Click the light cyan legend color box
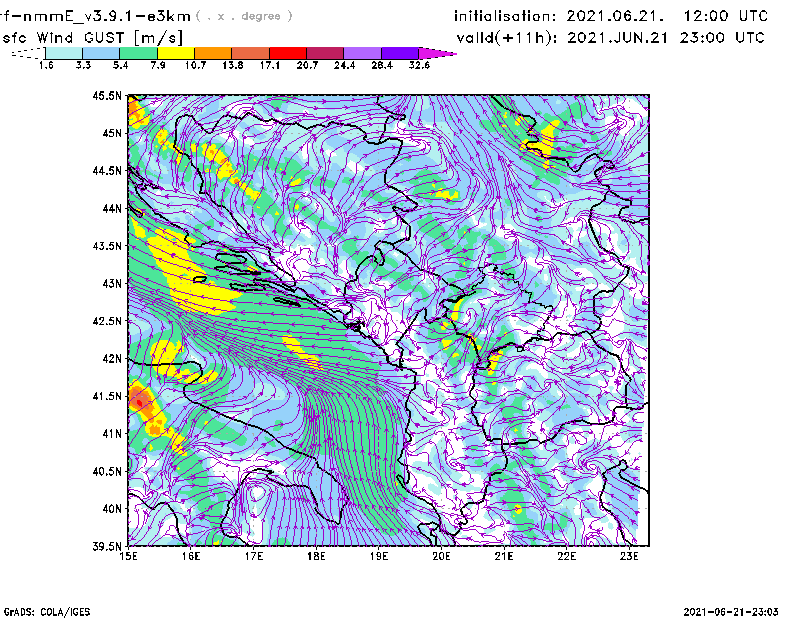 (x=64, y=53)
